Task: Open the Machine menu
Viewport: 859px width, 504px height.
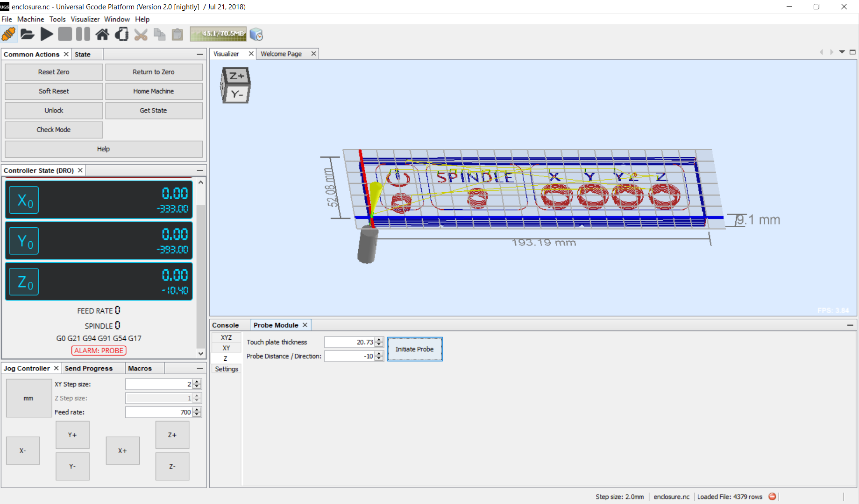Action: (30, 19)
